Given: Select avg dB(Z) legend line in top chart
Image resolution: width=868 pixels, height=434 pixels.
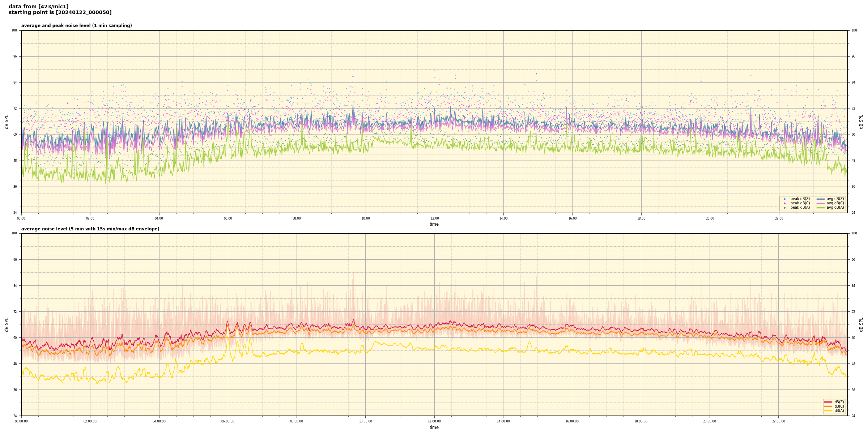Looking at the screenshot, I should [x=821, y=199].
